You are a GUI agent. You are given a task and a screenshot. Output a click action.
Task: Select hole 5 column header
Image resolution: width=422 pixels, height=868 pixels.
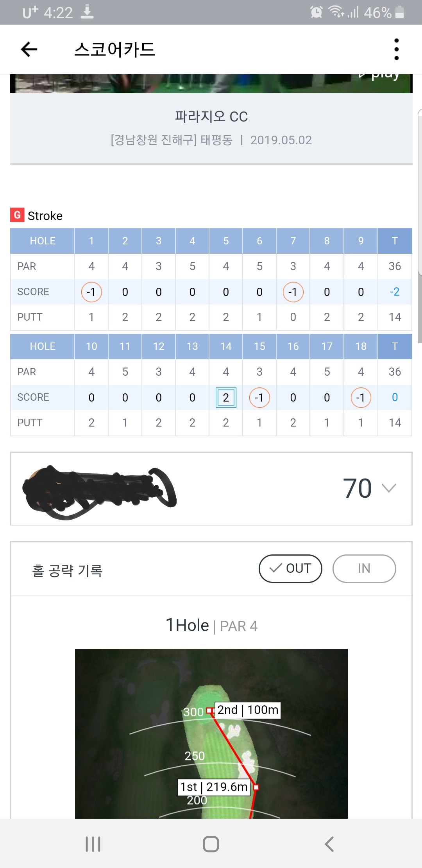click(x=226, y=241)
